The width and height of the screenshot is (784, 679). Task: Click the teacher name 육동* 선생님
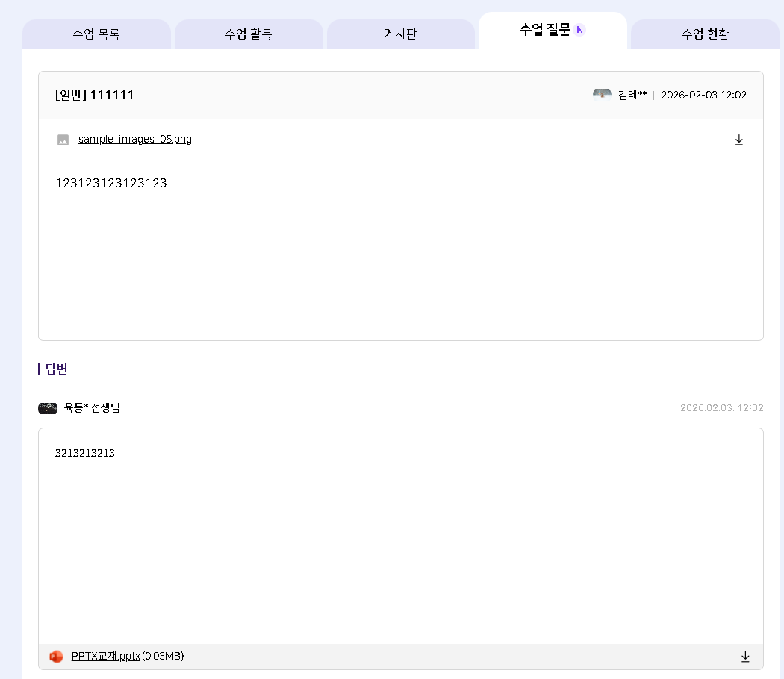click(92, 408)
